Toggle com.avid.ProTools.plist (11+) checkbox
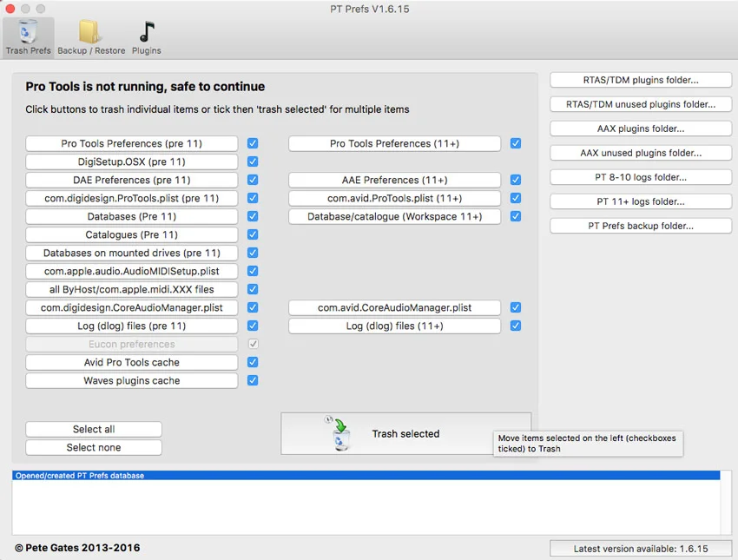This screenshot has height=560, width=738. pyautogui.click(x=516, y=198)
